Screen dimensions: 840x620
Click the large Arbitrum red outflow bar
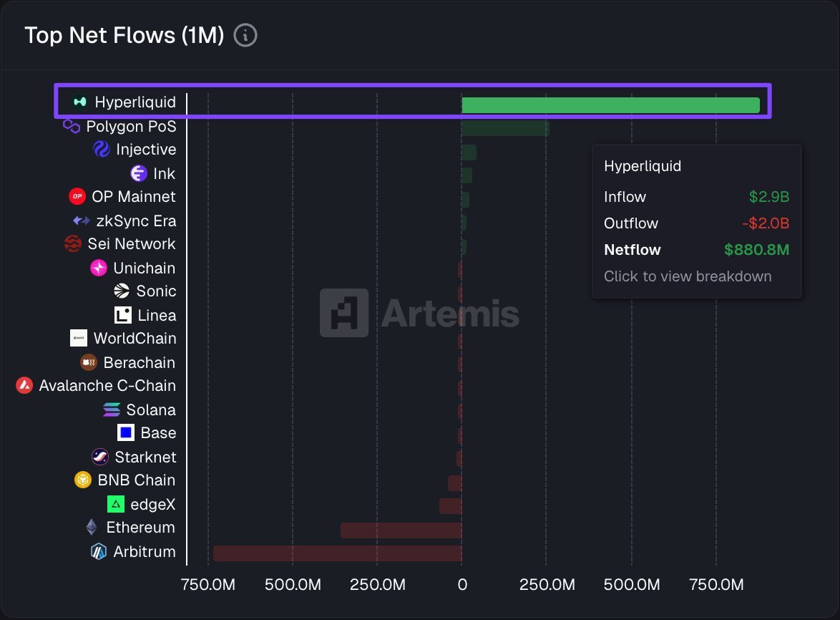tap(336, 552)
